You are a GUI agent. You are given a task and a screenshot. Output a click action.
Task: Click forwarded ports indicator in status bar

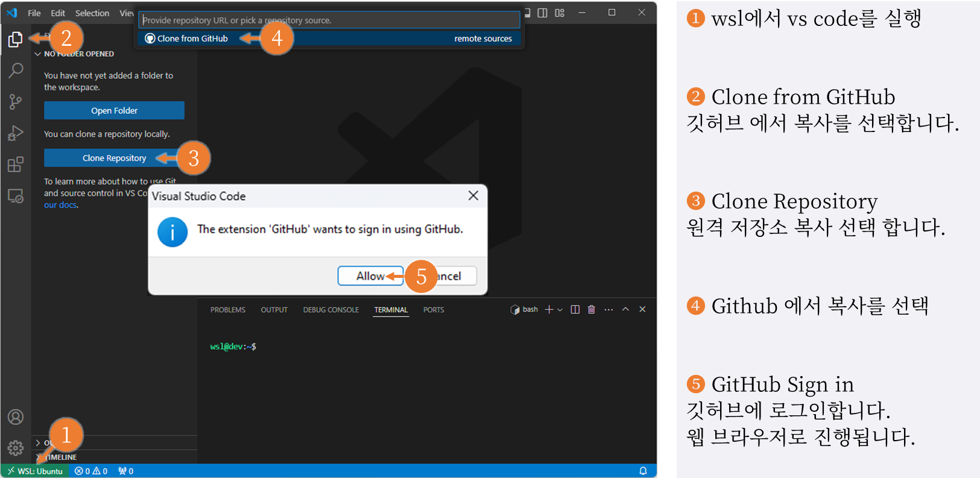click(x=125, y=471)
